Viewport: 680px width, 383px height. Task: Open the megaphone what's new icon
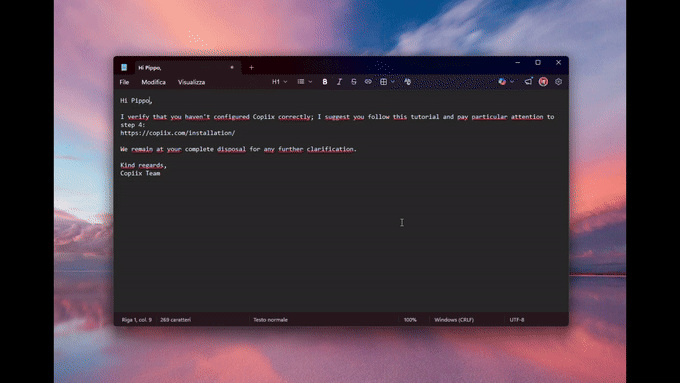(x=528, y=82)
